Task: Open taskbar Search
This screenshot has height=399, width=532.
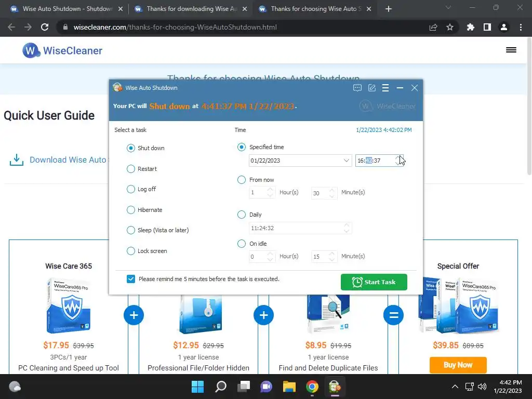Action: 221,387
